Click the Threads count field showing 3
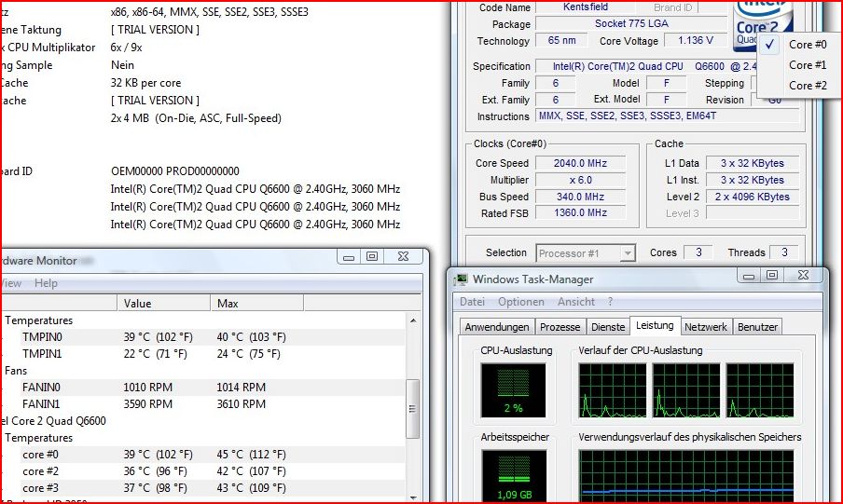This screenshot has height=504, width=843. coord(784,252)
